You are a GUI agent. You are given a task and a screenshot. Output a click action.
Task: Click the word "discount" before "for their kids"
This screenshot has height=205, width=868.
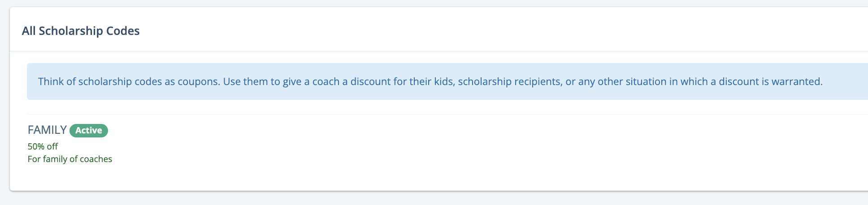coord(370,82)
